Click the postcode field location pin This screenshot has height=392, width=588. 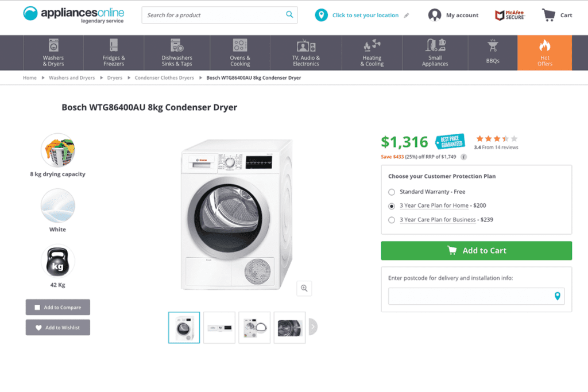[x=557, y=296]
